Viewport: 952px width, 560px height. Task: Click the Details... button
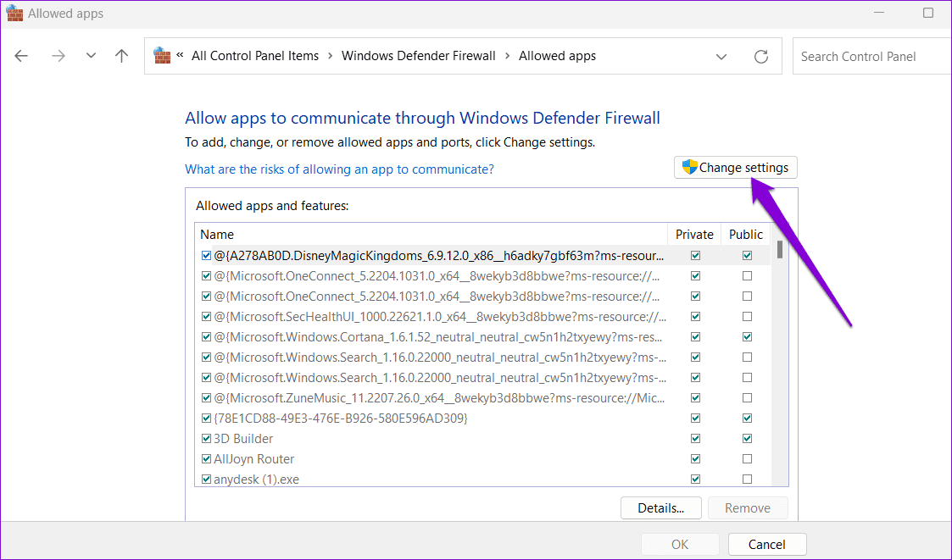tap(660, 507)
